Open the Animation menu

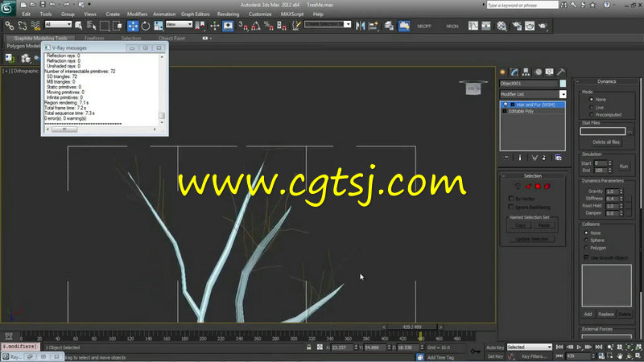coord(164,14)
